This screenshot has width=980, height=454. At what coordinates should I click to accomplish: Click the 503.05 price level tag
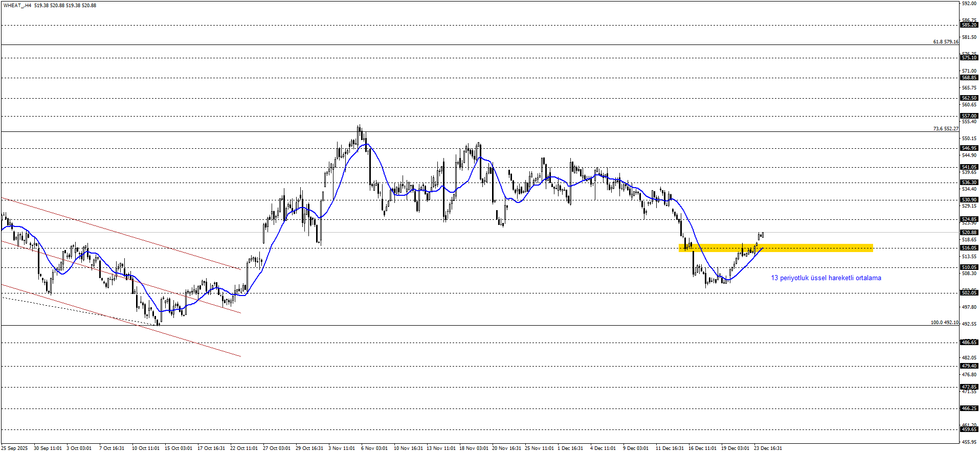tap(969, 293)
